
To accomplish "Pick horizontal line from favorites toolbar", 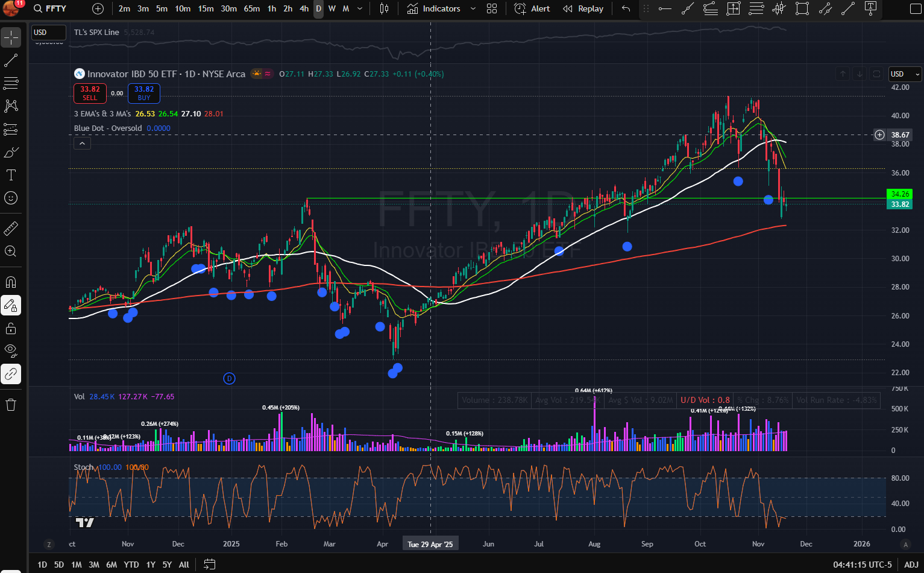I will pyautogui.click(x=665, y=8).
